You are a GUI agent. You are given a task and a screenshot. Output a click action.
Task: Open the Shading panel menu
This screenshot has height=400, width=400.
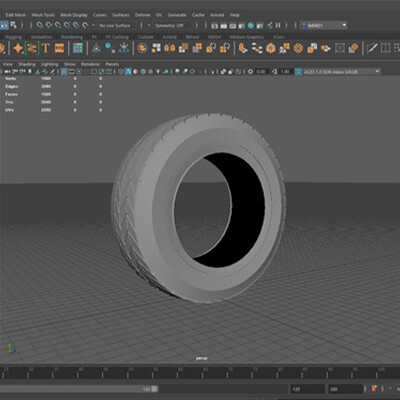(27, 64)
